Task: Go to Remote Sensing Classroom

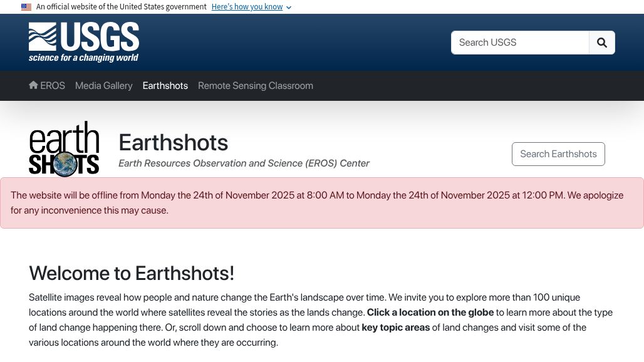Action: click(256, 86)
